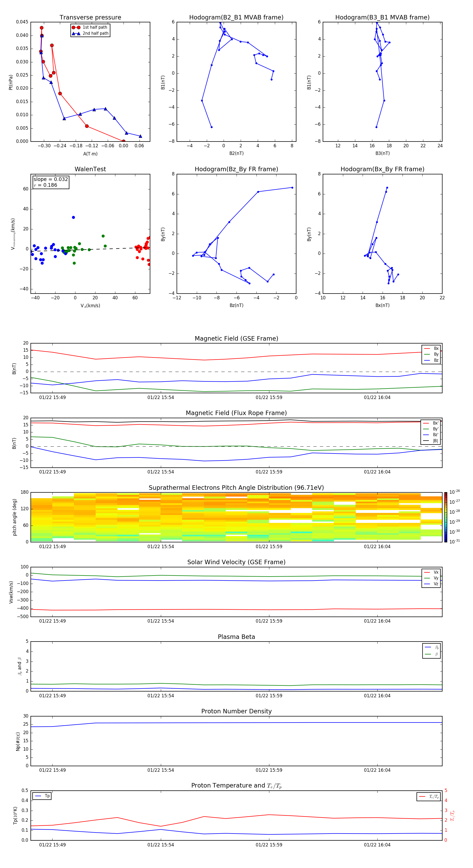
Task: Click the 'Proton Temperature and Te/Tp' title
Action: click(x=236, y=786)
